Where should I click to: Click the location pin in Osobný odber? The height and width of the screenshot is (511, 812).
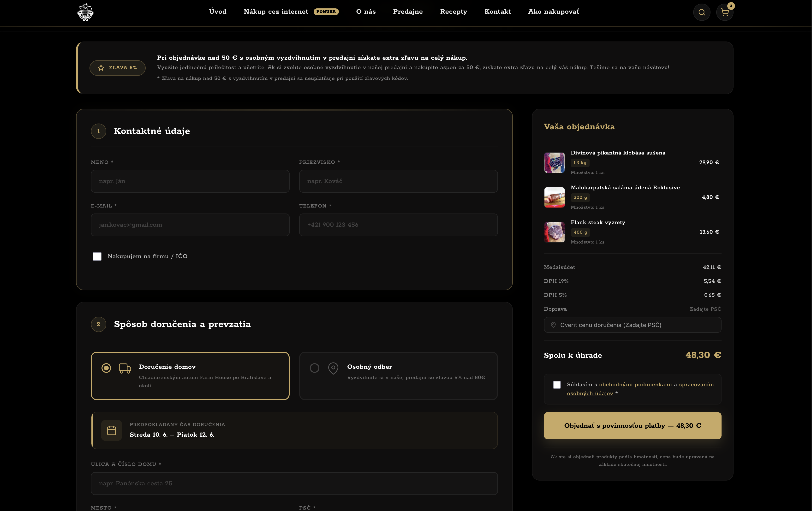click(x=333, y=368)
